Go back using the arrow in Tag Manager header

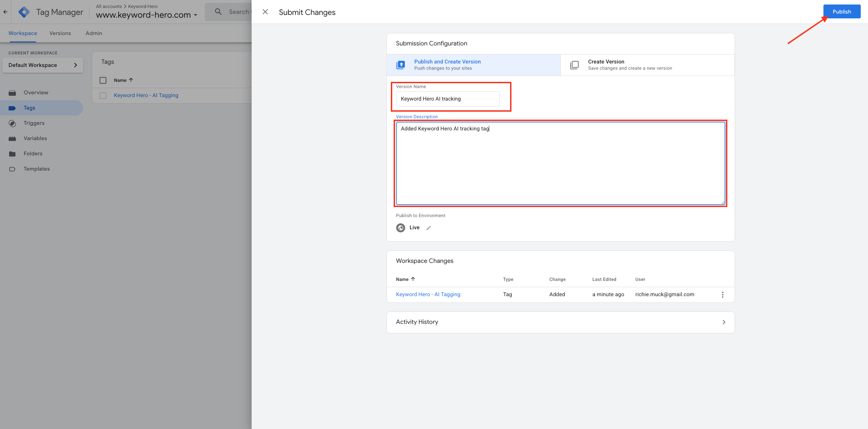pos(6,12)
